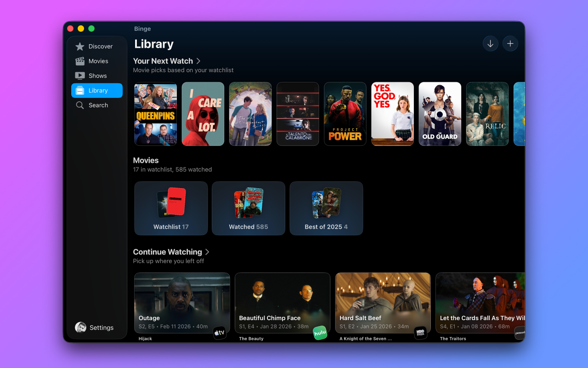Click the Library page title
Image resolution: width=588 pixels, height=368 pixels.
(x=154, y=44)
